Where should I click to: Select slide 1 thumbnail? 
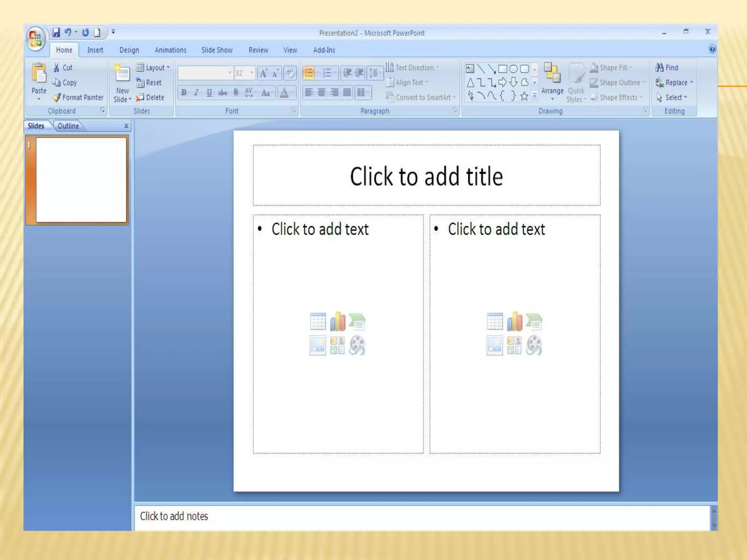[x=81, y=180]
